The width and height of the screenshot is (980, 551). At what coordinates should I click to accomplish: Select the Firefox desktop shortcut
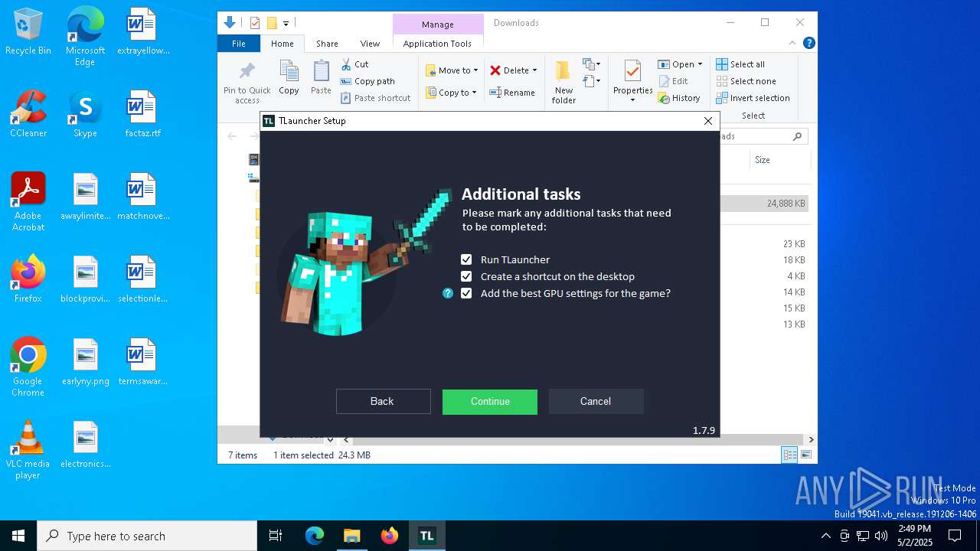28,279
